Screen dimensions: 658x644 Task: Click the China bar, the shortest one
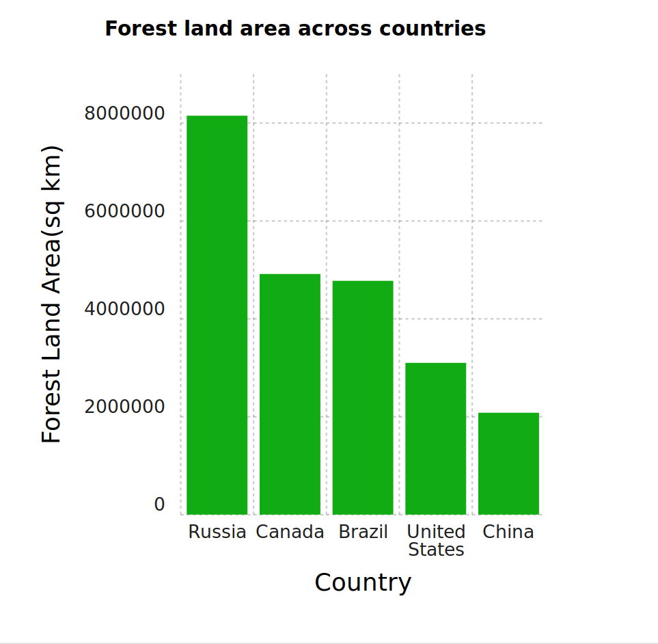coord(508,464)
